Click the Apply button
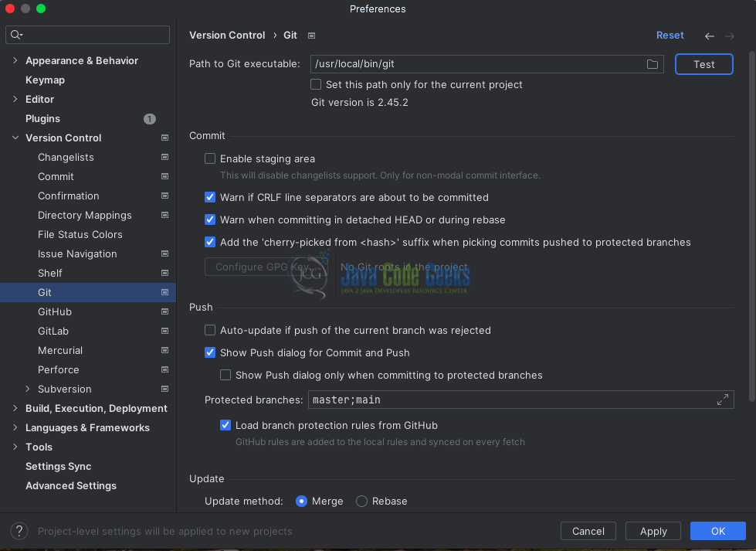Viewport: 756px width, 551px height. (653, 531)
